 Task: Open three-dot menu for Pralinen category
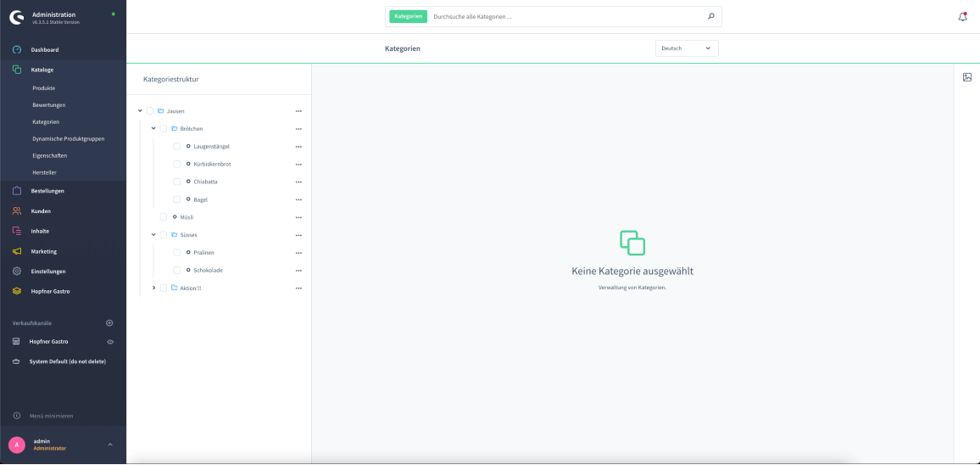click(298, 253)
